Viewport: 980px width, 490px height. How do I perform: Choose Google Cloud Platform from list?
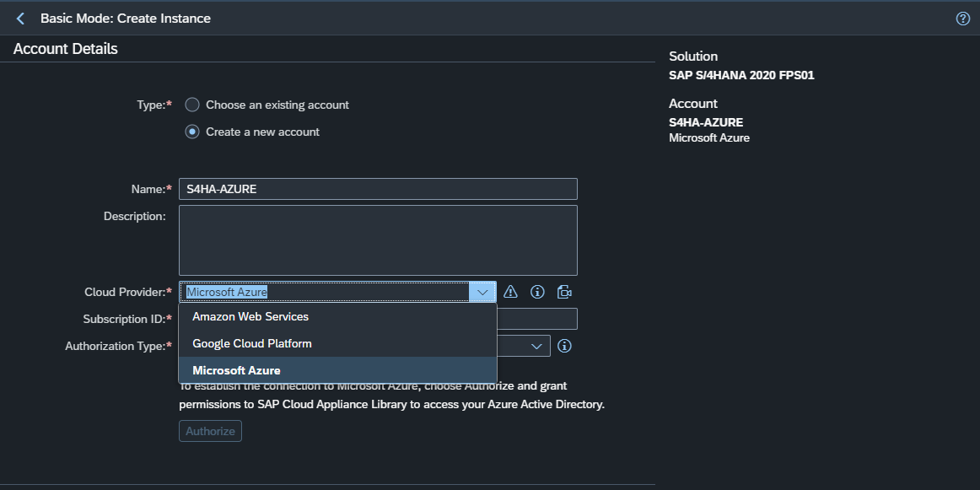pos(337,344)
